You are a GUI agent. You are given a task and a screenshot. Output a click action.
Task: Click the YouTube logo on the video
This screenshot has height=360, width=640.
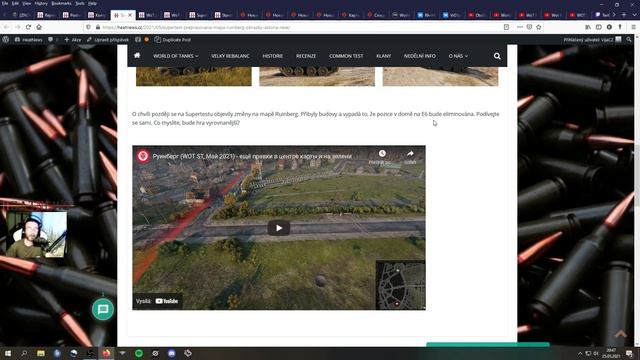click(x=167, y=301)
